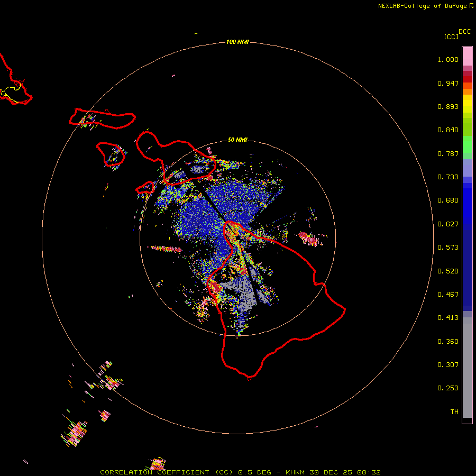Image resolution: width=476 pixels, height=476 pixels.
Task: Click the 50 NMI range ring label
Action: (237, 140)
